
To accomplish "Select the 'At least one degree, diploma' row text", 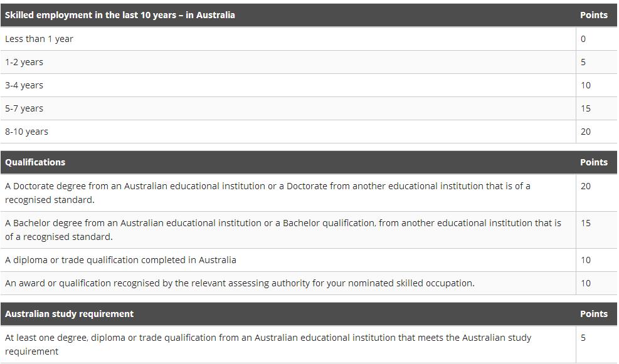I will pyautogui.click(x=268, y=345).
